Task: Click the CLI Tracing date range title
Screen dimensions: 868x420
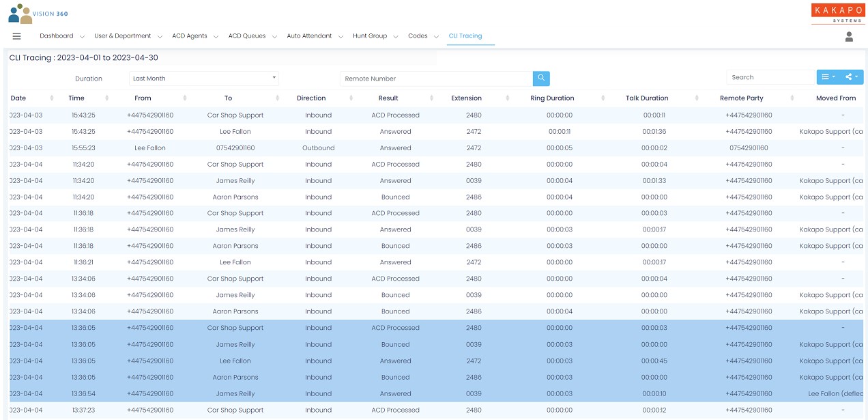Action: (x=84, y=58)
